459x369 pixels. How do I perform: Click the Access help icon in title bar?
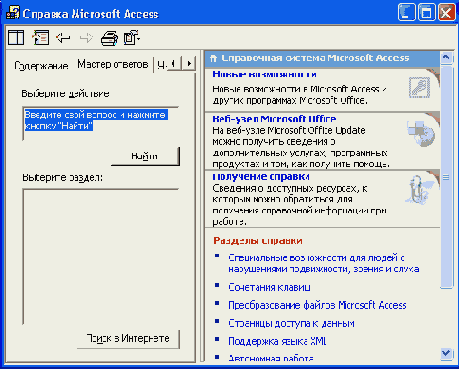(13, 13)
